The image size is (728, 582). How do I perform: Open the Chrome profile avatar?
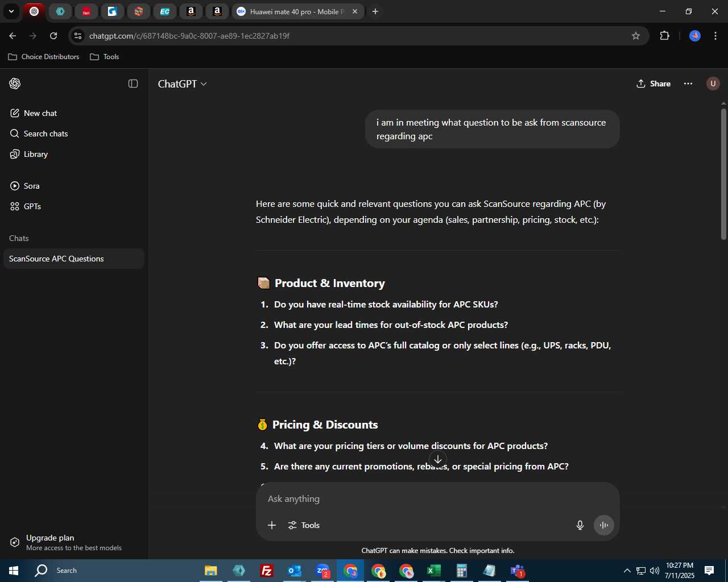click(695, 36)
